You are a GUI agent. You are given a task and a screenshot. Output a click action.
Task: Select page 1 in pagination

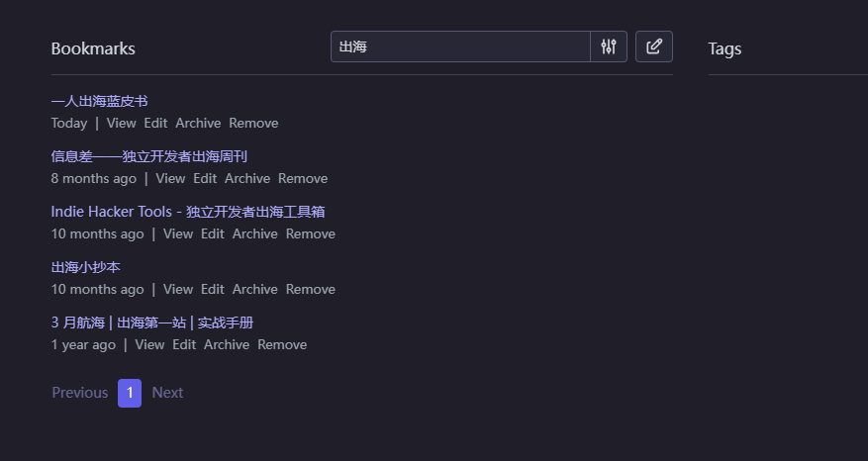[x=130, y=393]
